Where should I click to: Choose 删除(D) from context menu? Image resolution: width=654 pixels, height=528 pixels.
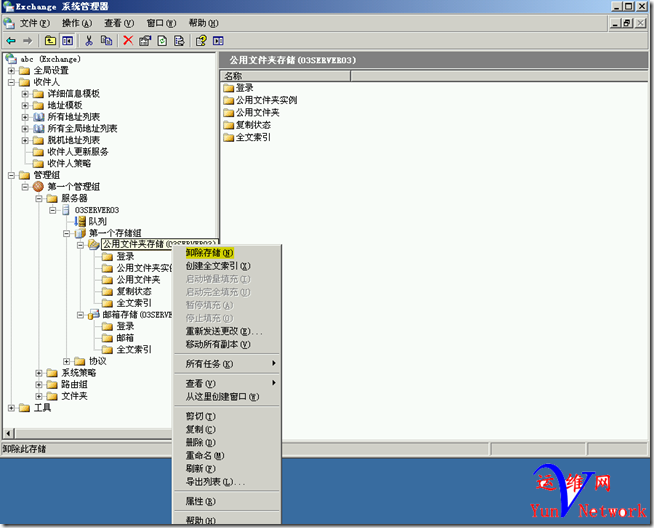click(226, 442)
